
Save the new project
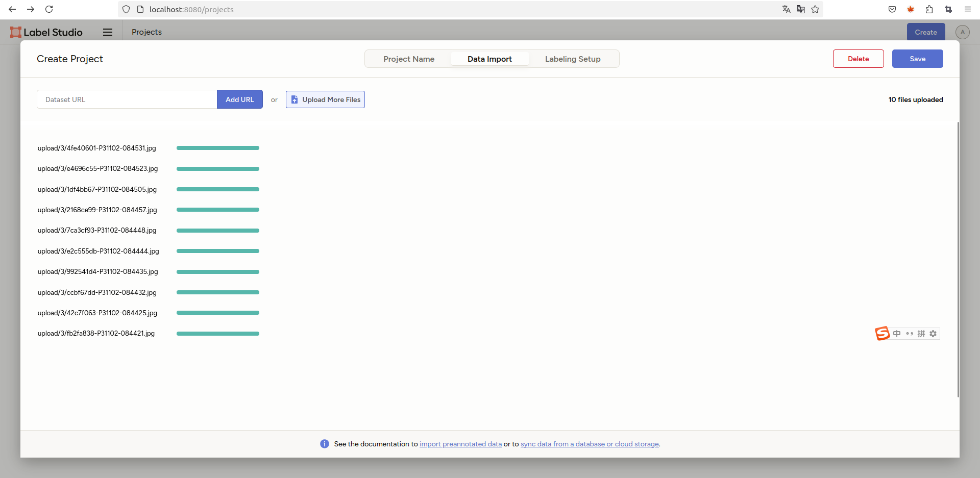917,59
